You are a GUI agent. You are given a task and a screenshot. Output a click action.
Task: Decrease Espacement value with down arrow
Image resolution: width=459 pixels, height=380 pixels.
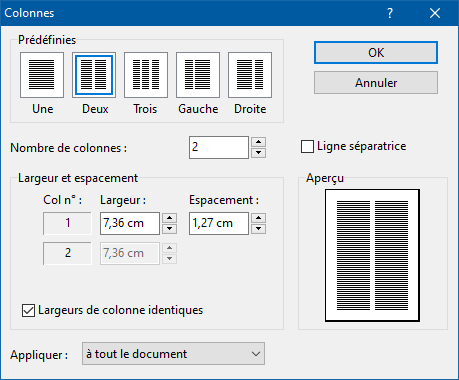259,229
